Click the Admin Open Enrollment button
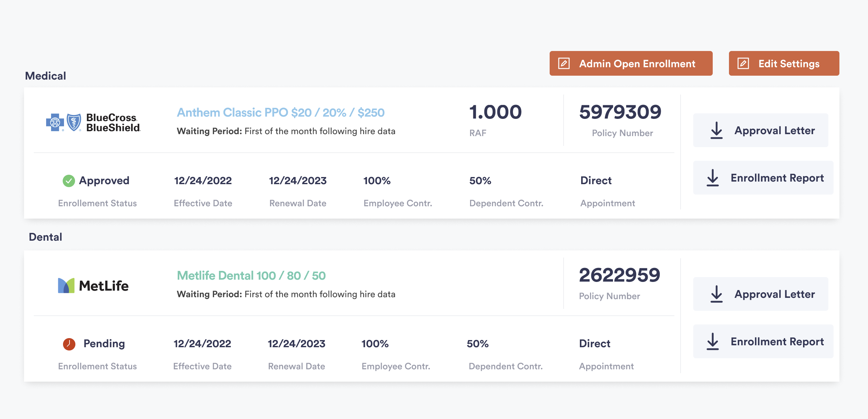 (x=631, y=63)
